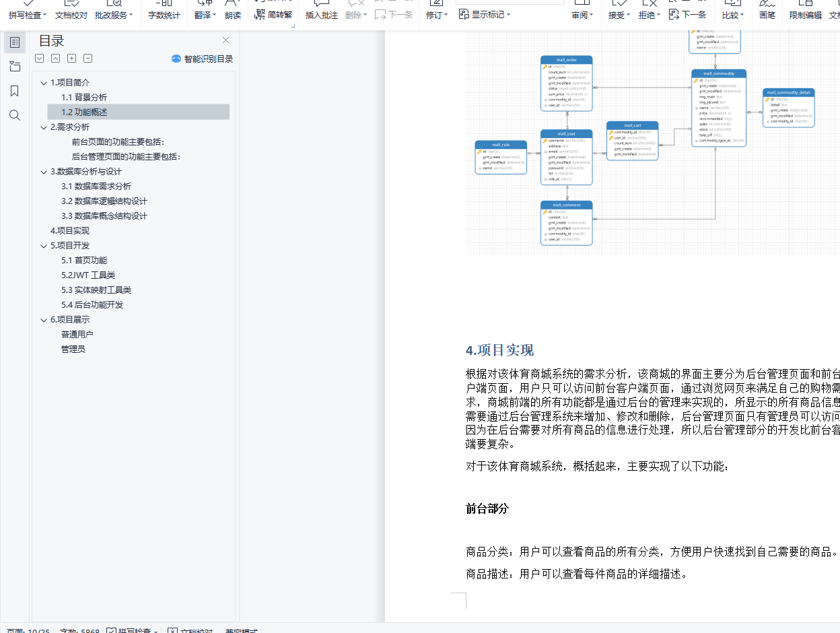Collapse the 3.数据库分析与设计 outline node
This screenshot has height=633, width=840.
[44, 172]
